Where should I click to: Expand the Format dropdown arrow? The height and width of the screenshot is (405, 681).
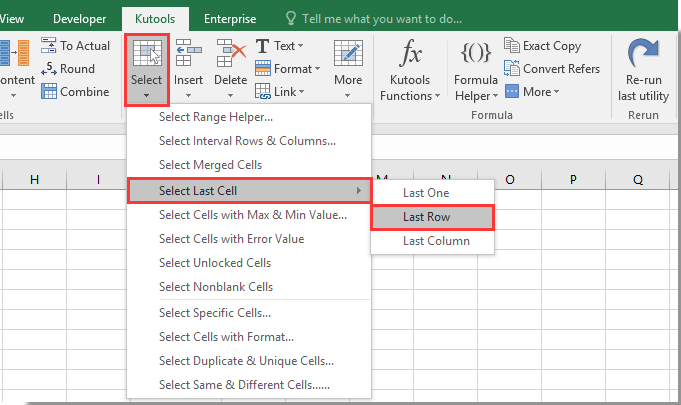point(317,69)
